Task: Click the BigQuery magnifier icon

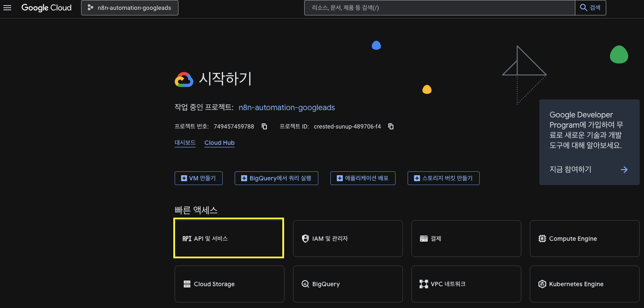Action: (305, 284)
